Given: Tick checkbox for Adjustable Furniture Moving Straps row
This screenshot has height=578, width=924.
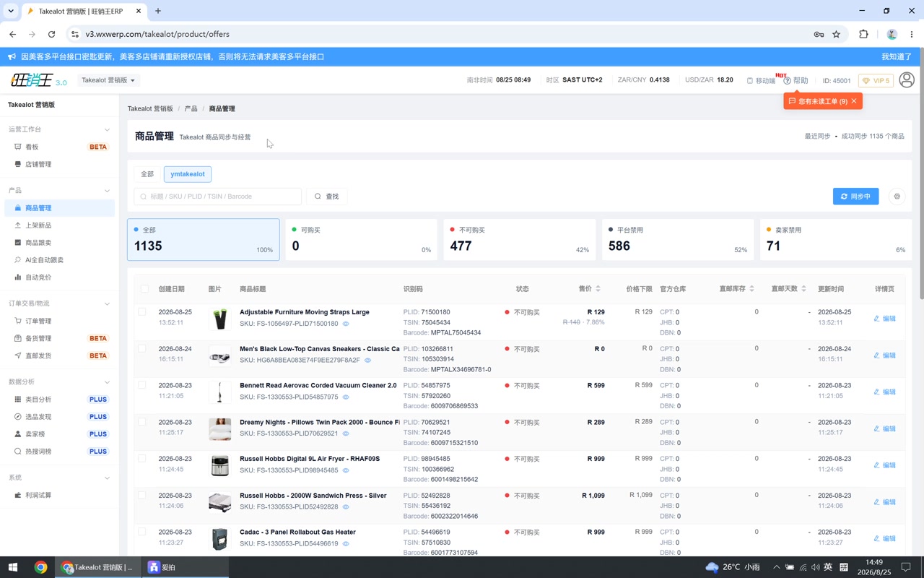Looking at the screenshot, I should [142, 312].
